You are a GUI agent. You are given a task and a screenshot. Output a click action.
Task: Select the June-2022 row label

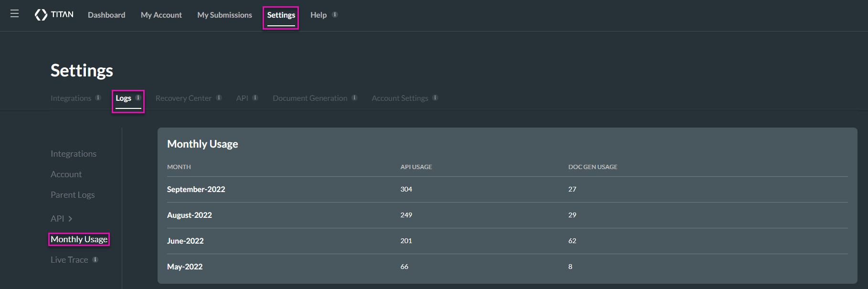click(185, 241)
